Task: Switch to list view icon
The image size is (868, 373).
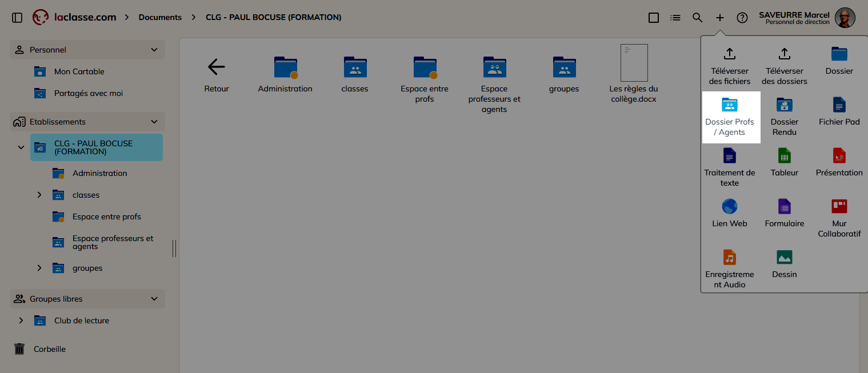Action: (x=675, y=18)
